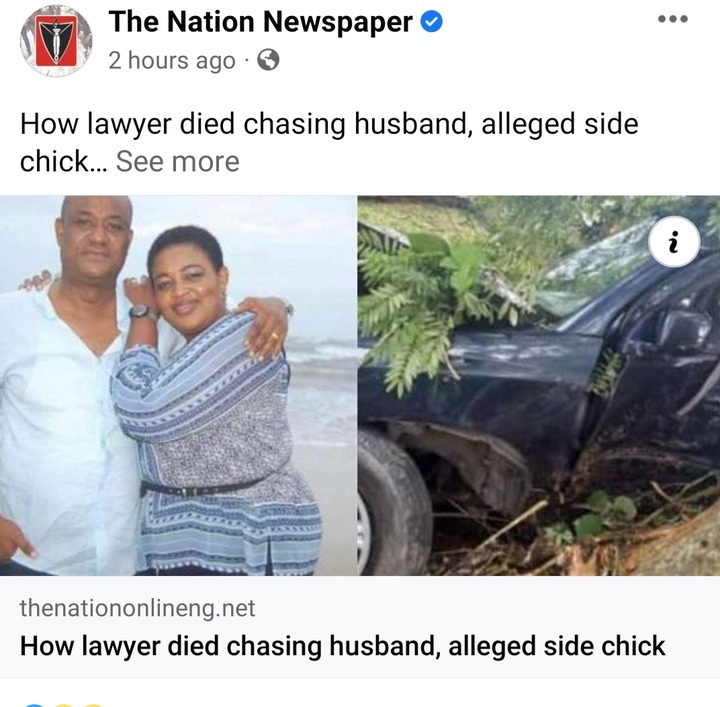The width and height of the screenshot is (720, 707).
Task: Open The Nation Newspaper profile picture
Action: pyautogui.click(x=56, y=41)
